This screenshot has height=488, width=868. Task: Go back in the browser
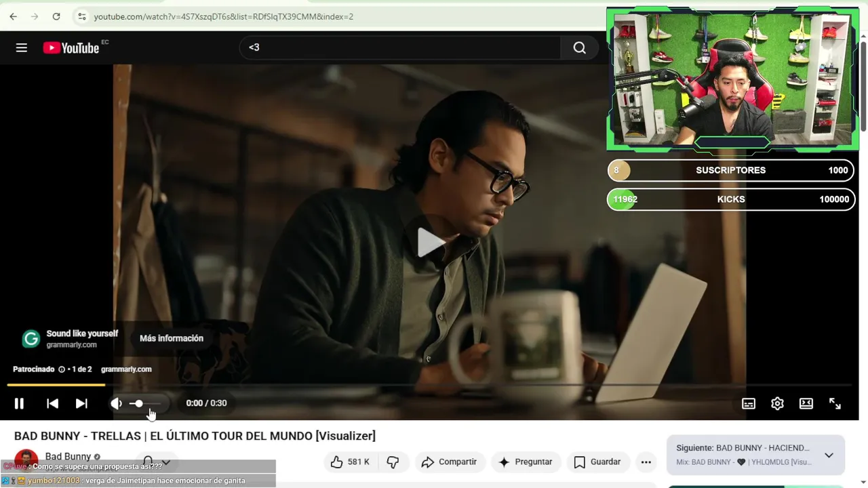[13, 16]
